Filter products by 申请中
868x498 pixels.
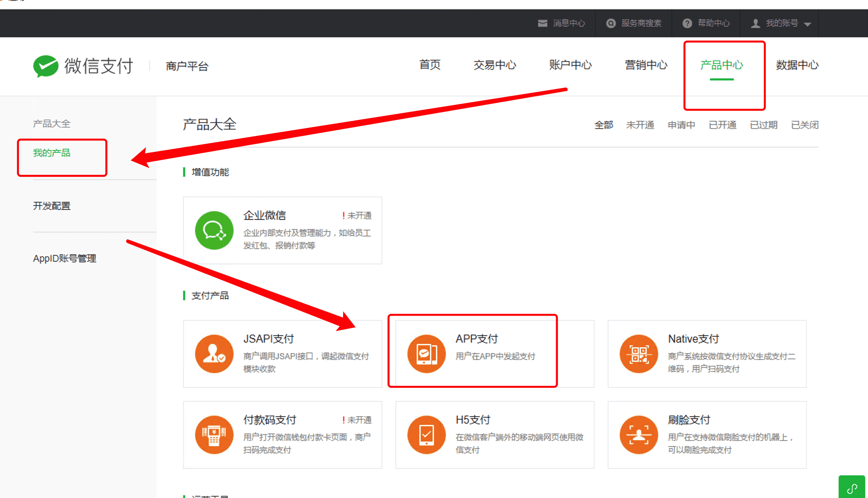(682, 125)
